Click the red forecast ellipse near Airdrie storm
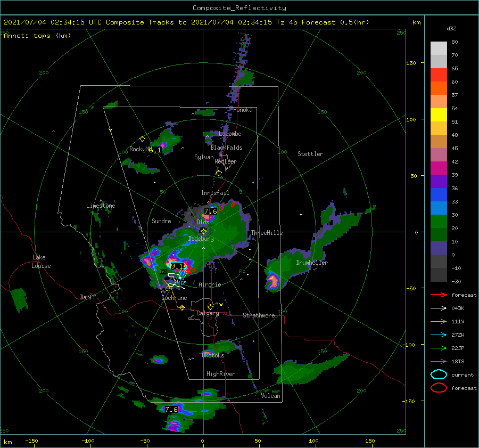Screen dimensions: 479x448 coord(190,270)
